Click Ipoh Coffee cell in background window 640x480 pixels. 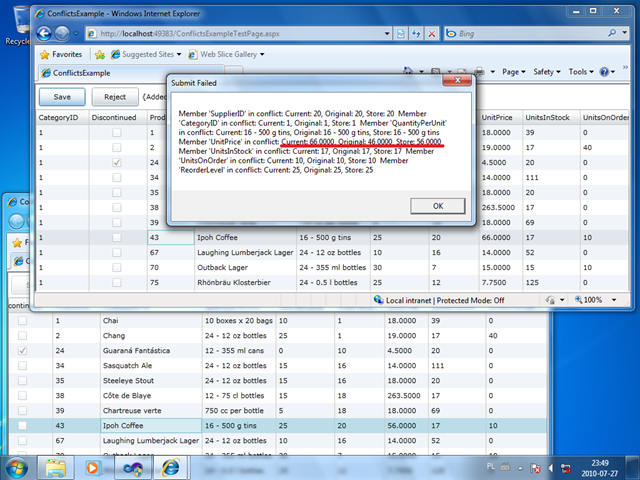click(151, 426)
